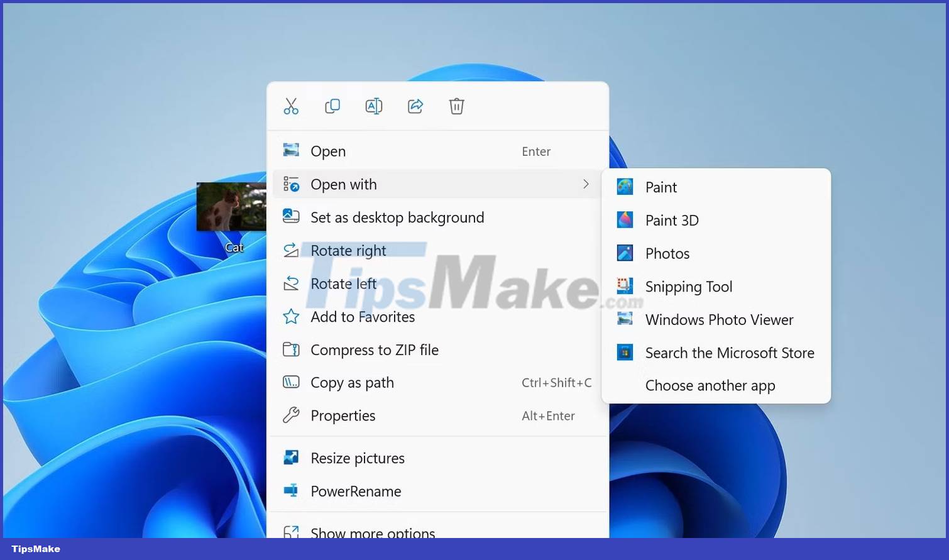Click the Rename icon in top row
Viewport: 949px width, 560px height.
[x=374, y=106]
